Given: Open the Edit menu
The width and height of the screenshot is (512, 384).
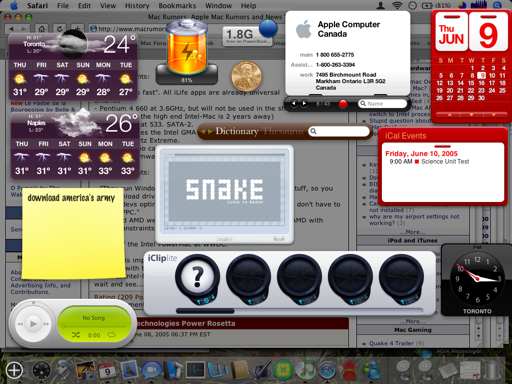Looking at the screenshot, I should click(x=84, y=6).
